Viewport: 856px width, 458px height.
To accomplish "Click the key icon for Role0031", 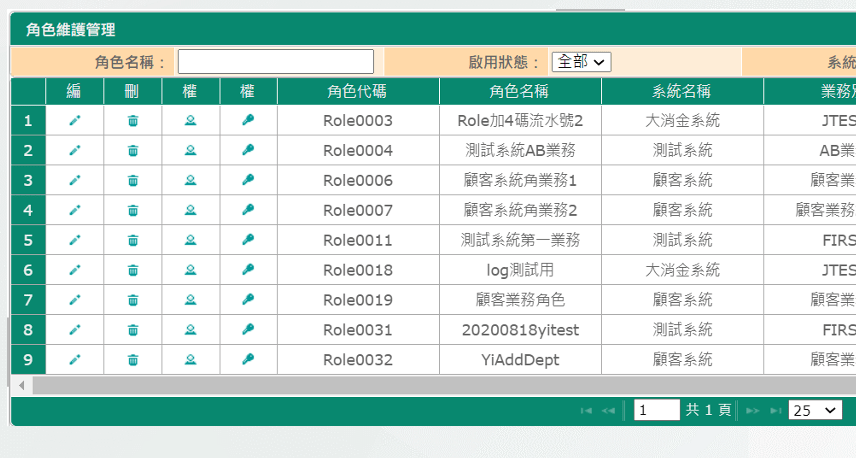I will pos(248,329).
